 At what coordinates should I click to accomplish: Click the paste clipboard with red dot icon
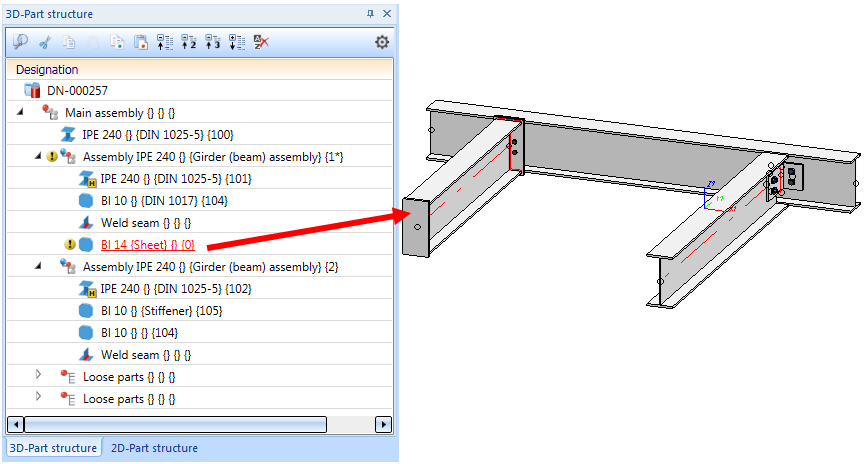coord(141,42)
